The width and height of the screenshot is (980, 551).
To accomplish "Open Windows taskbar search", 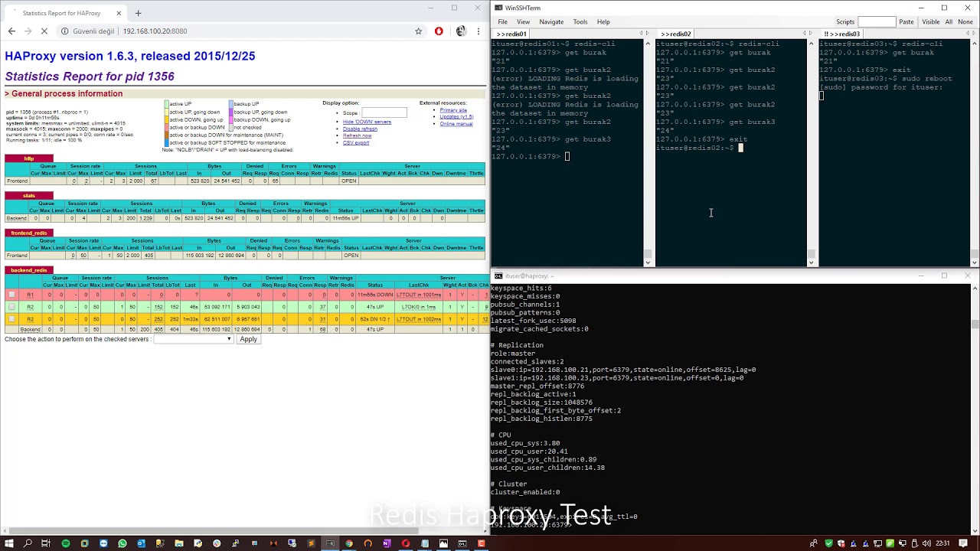I will tap(28, 543).
